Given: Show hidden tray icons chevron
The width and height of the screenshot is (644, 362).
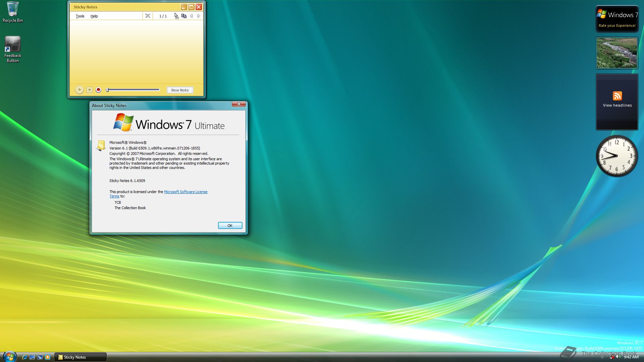Looking at the screenshot, I should tap(602, 357).
